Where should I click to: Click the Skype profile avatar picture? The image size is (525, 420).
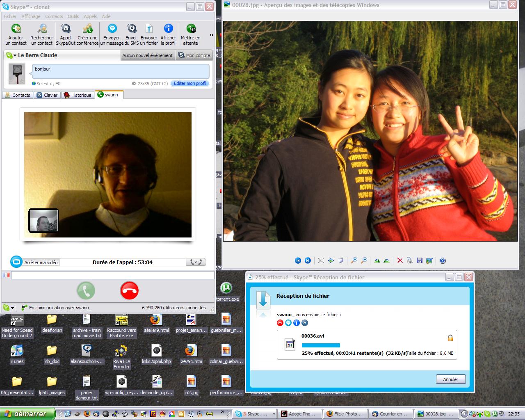pyautogui.click(x=17, y=74)
